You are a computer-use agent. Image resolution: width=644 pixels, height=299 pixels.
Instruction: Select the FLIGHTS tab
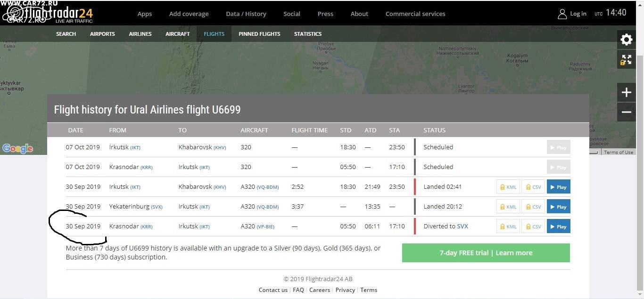pos(214,34)
